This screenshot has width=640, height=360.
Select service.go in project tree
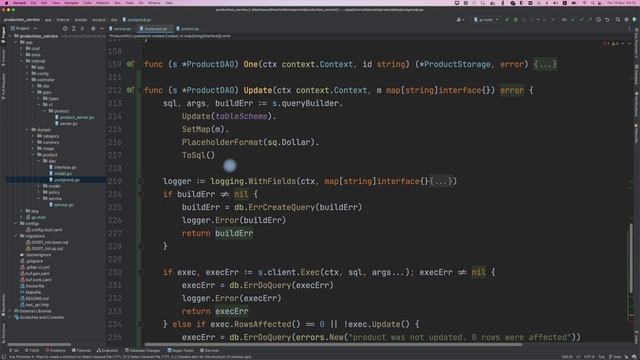[61, 205]
